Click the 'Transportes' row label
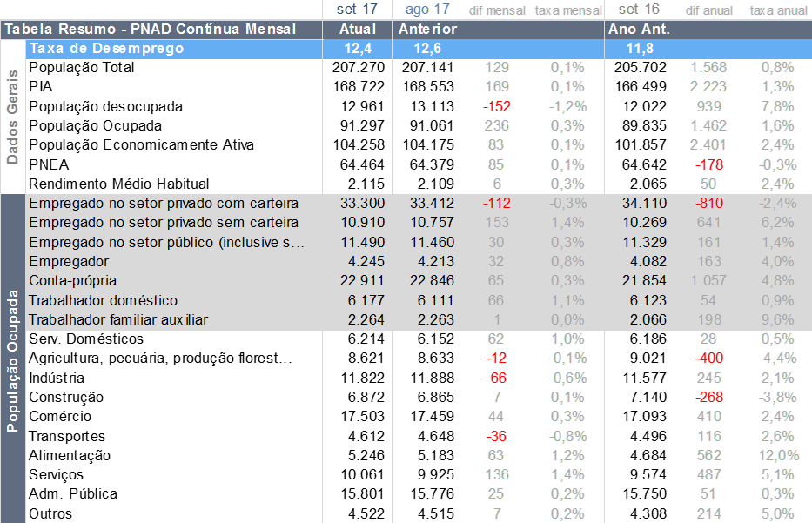Viewport: 812px width, 523px height. 67,436
